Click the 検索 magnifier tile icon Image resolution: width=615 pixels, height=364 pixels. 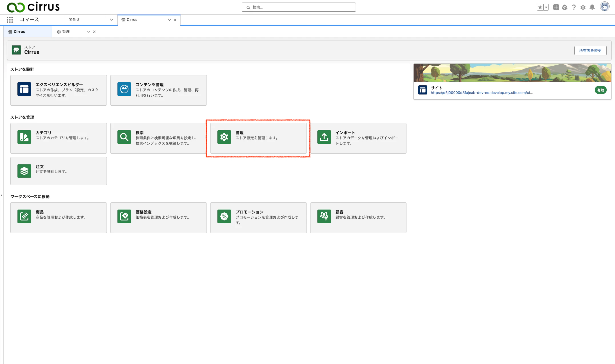(124, 137)
